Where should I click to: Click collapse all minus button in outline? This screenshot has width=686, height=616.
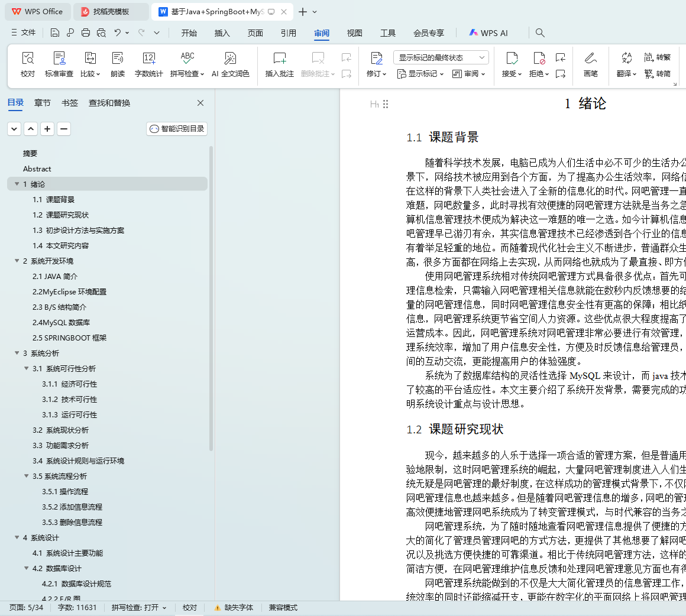tap(64, 129)
